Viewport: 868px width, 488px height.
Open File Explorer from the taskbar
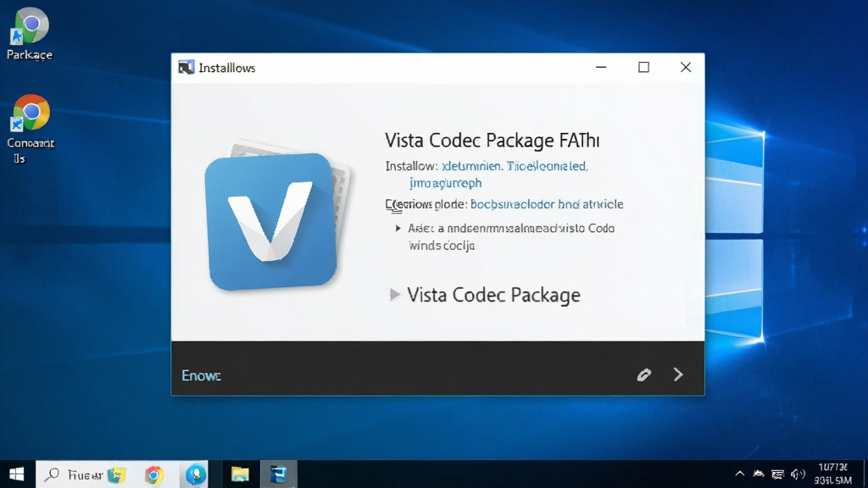[x=240, y=474]
